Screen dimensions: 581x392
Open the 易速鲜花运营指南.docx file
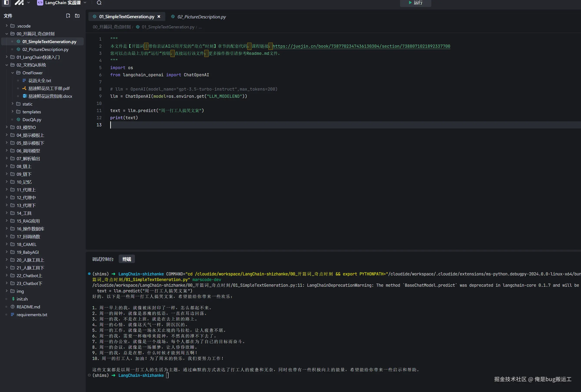click(50, 96)
